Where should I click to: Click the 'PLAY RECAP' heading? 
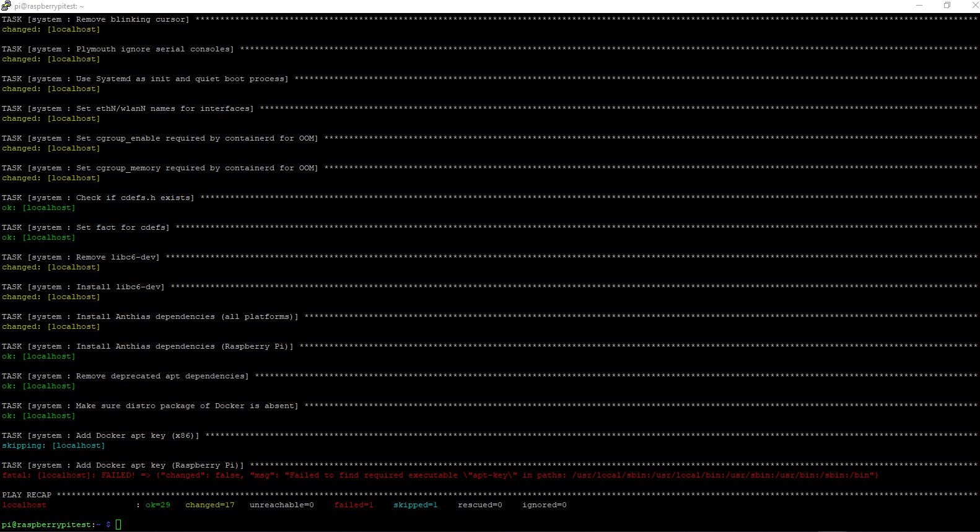point(27,495)
